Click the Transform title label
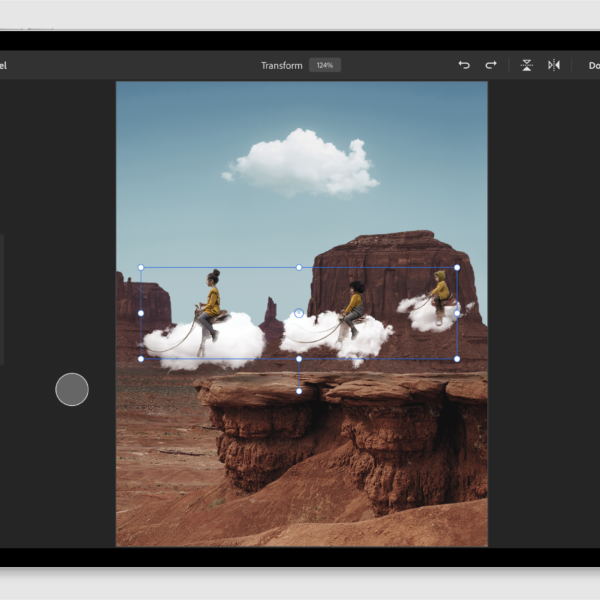600x600 pixels. click(281, 65)
